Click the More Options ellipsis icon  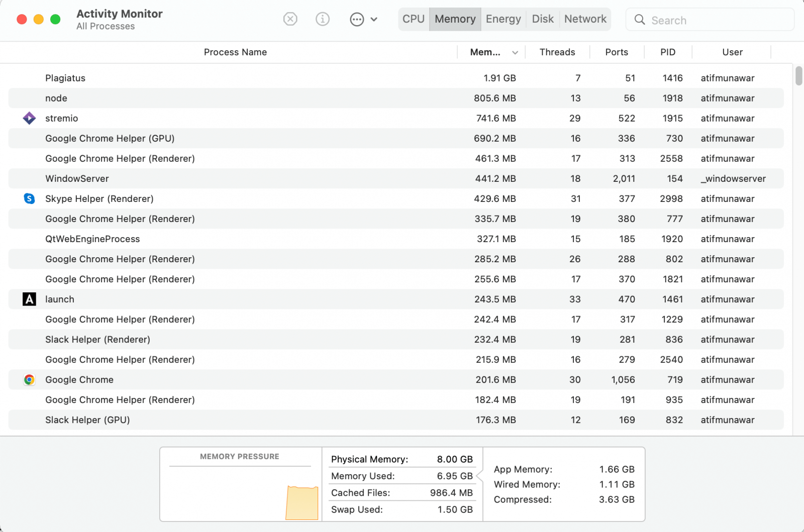coord(357,19)
